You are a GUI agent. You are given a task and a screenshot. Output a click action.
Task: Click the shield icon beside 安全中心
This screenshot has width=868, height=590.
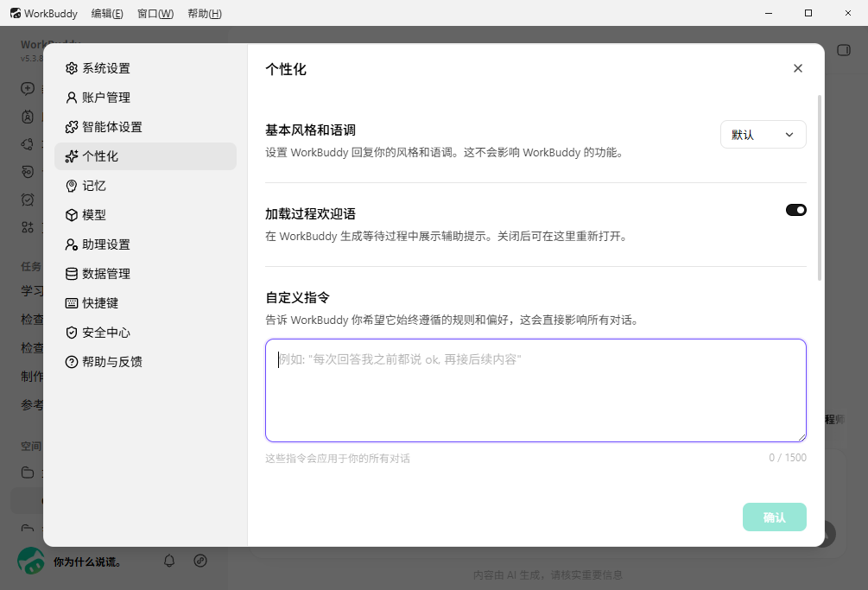tap(72, 332)
